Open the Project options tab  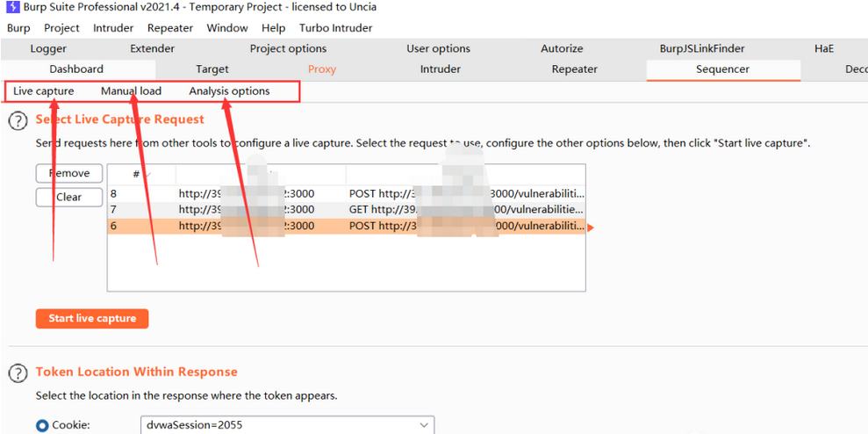tap(288, 49)
